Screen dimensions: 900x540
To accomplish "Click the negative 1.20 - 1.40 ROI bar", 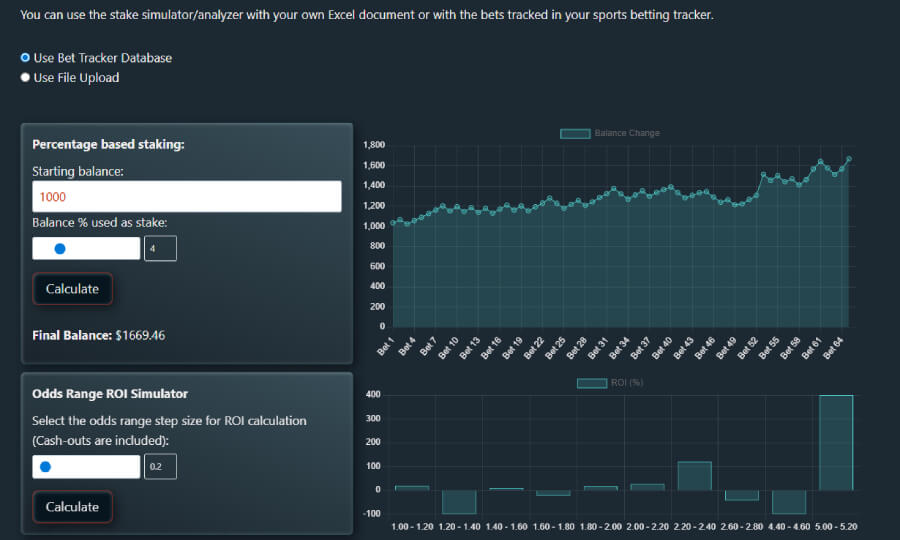I will [459, 501].
